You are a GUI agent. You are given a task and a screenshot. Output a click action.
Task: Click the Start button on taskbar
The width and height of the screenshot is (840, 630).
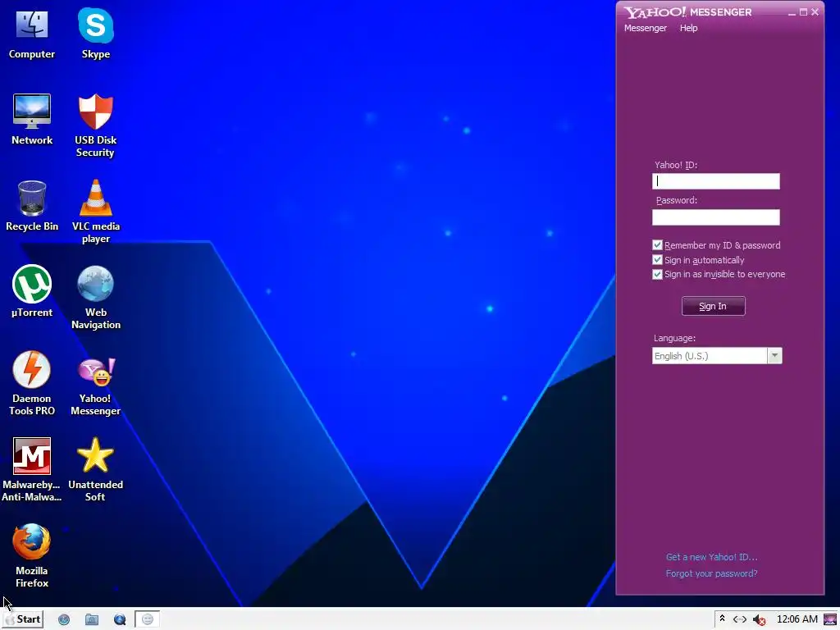tap(22, 619)
